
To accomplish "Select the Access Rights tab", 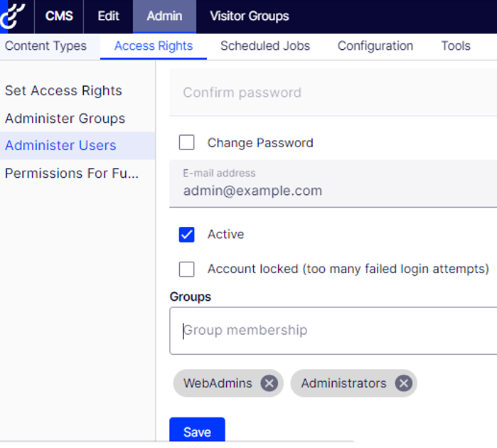I will coord(154,46).
